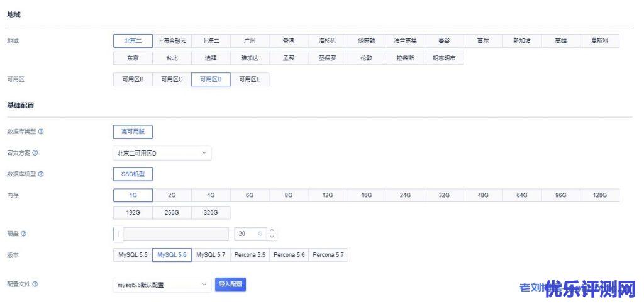The image size is (644, 306).
Task: Expand mysql5.6默认配置 config file dropdown
Action: (x=162, y=285)
